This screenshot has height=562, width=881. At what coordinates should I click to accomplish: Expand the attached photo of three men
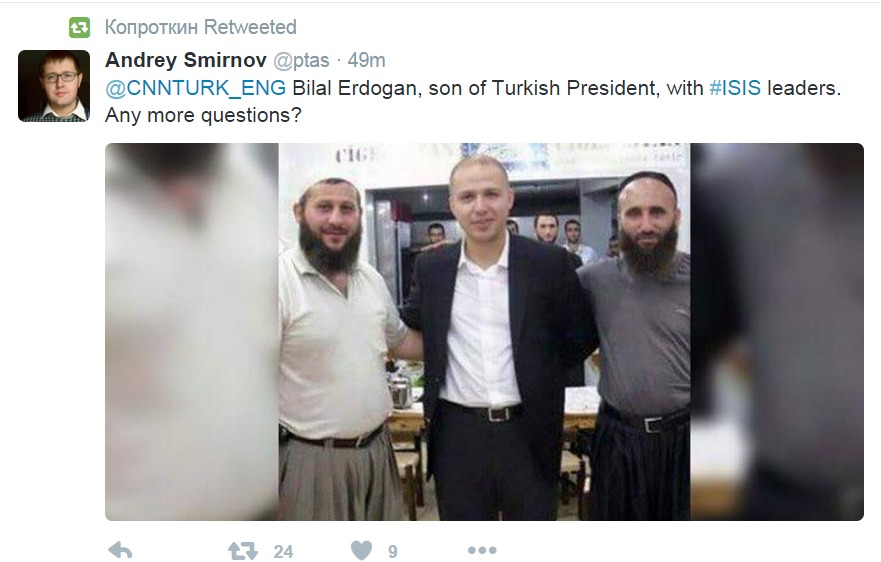click(x=484, y=332)
